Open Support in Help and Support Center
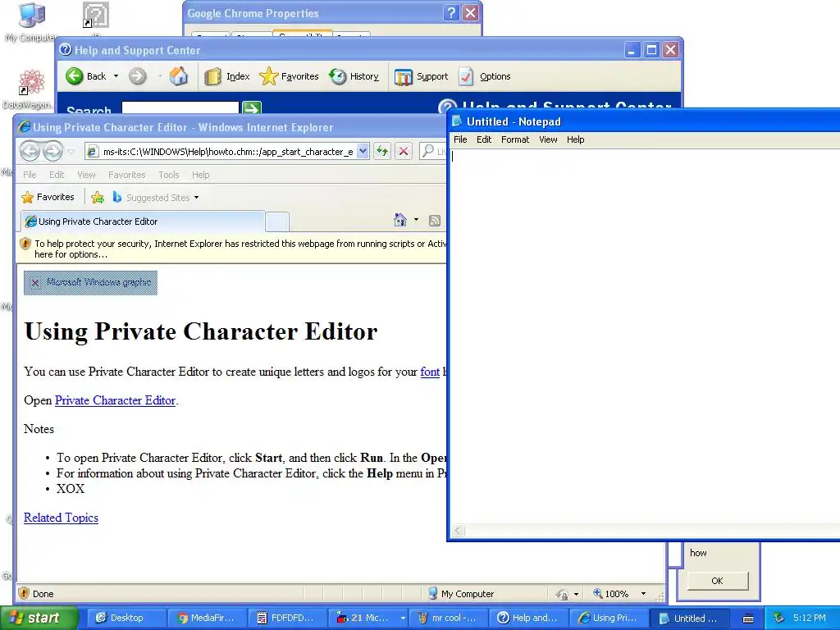Screen dimensions: 840x630 pos(421,76)
